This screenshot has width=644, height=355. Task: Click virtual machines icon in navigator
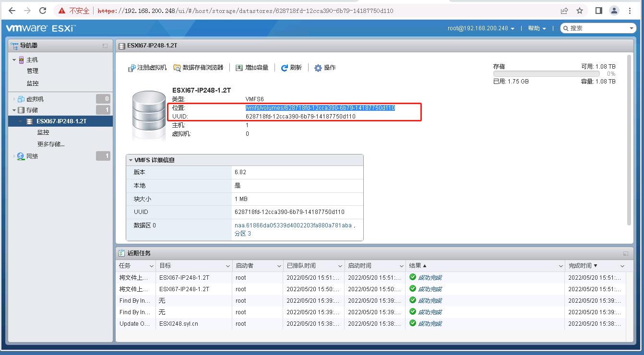pyautogui.click(x=21, y=99)
